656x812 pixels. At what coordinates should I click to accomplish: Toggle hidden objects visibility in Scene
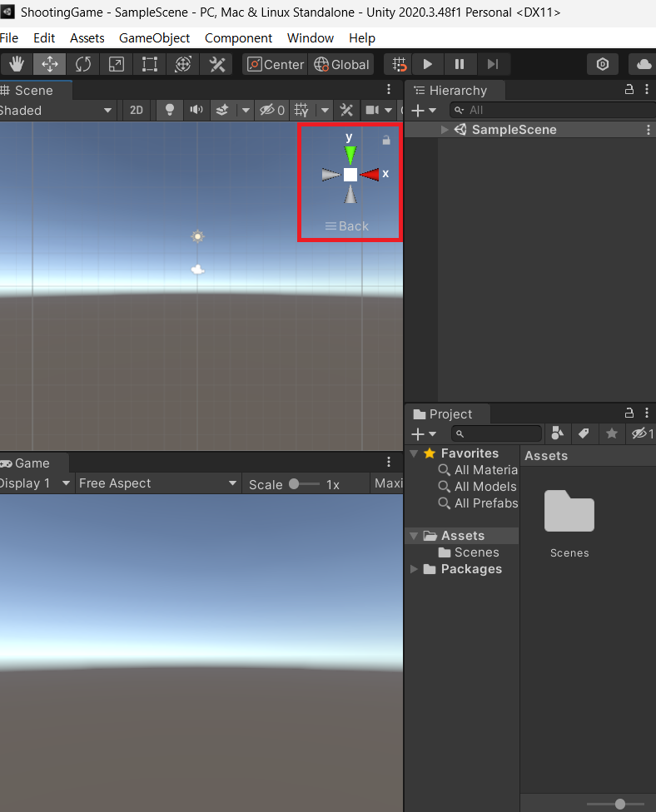pos(272,111)
